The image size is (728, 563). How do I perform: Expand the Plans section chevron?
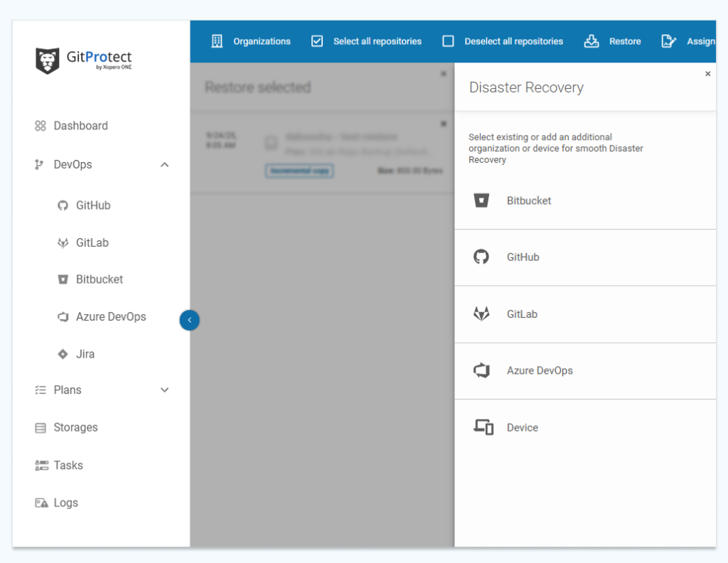tap(164, 390)
